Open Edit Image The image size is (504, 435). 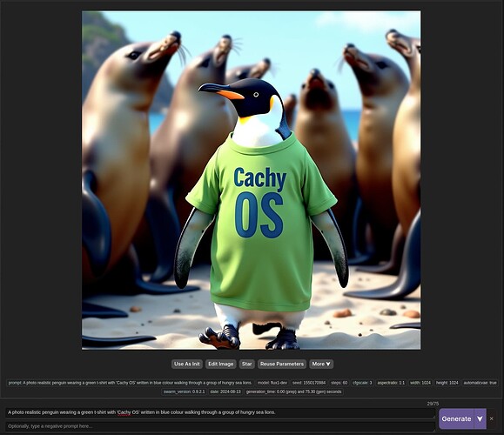[221, 364]
